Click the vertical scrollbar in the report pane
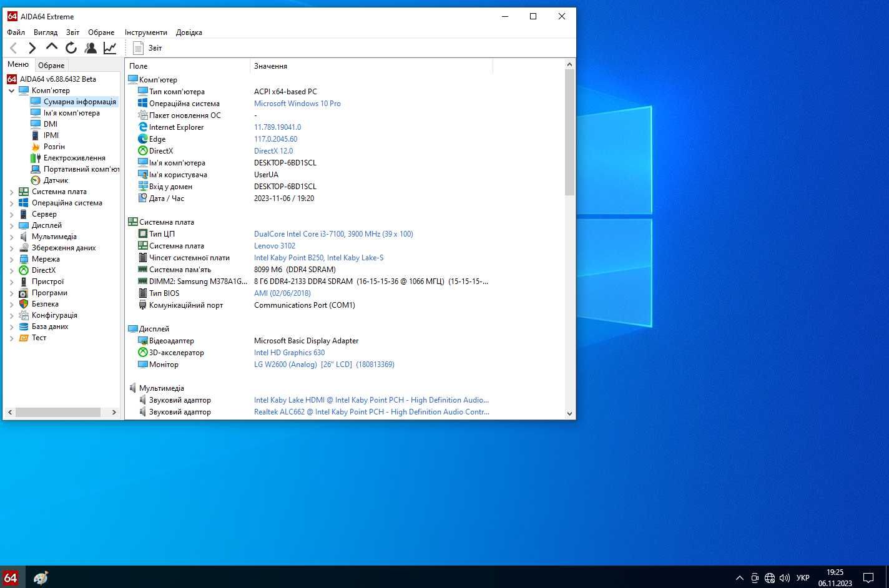The width and height of the screenshot is (889, 588). click(x=569, y=132)
